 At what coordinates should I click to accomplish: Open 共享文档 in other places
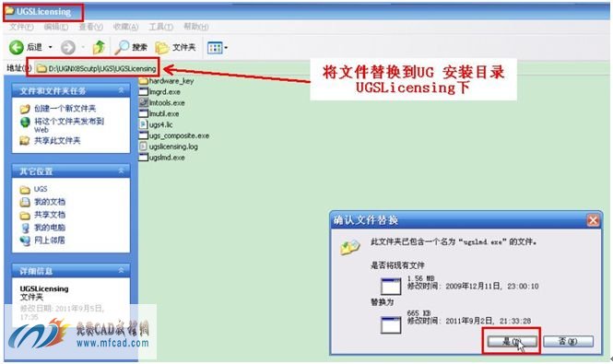[50, 215]
